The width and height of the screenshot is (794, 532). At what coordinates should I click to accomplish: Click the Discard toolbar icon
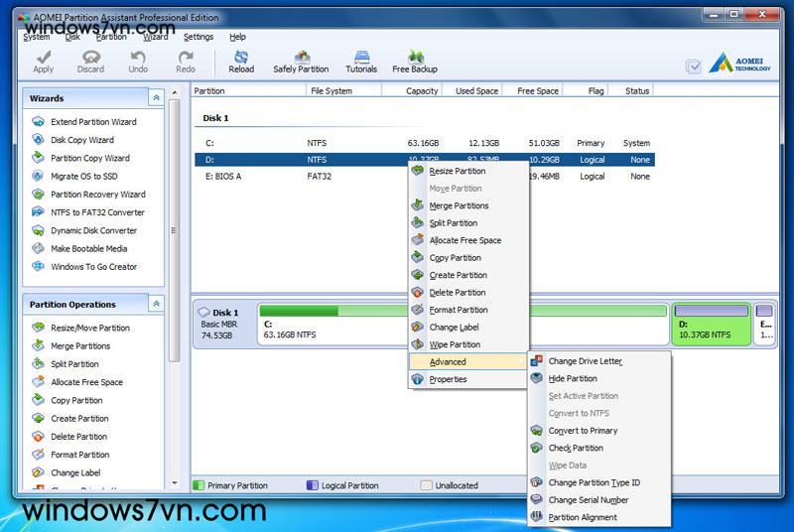pyautogui.click(x=90, y=62)
